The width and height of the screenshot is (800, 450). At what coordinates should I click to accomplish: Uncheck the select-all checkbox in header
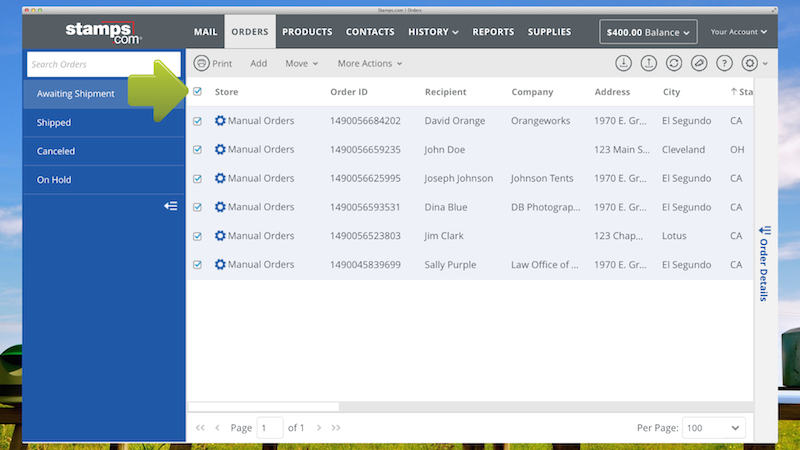coord(197,92)
